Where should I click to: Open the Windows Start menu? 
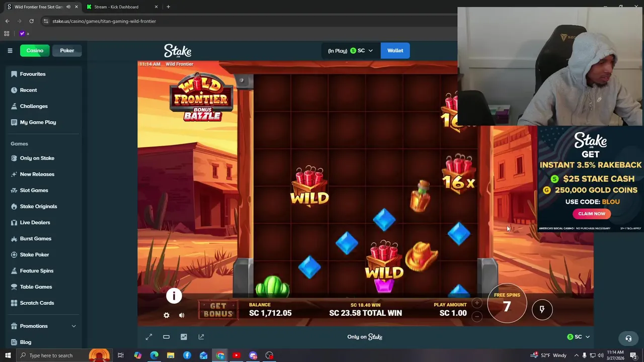[x=8, y=355]
